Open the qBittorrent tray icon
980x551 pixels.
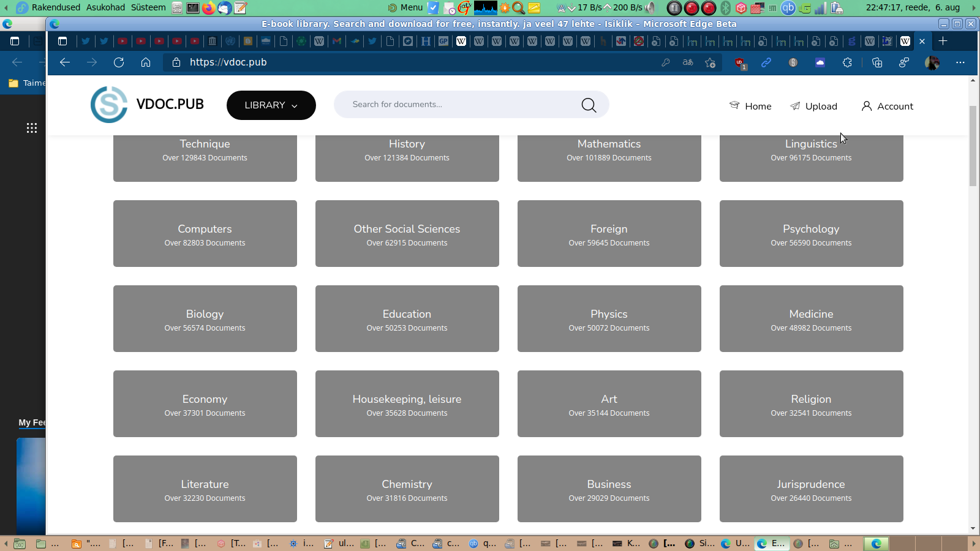tap(788, 8)
